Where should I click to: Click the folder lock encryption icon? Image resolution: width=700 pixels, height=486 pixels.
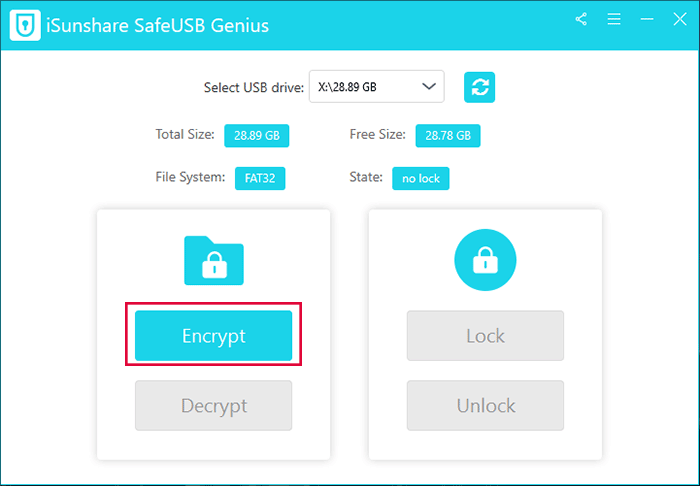(x=214, y=260)
